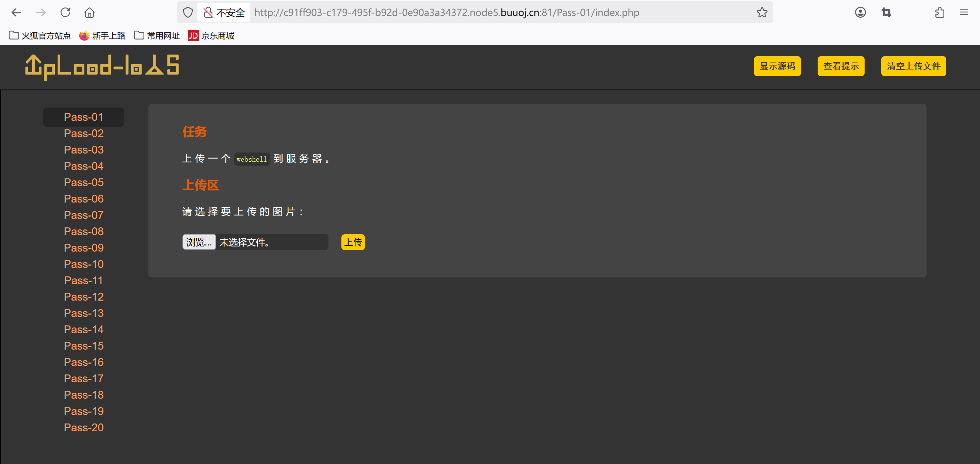This screenshot has width=980, height=464.
Task: Go to the browser home page
Action: pyautogui.click(x=90, y=13)
